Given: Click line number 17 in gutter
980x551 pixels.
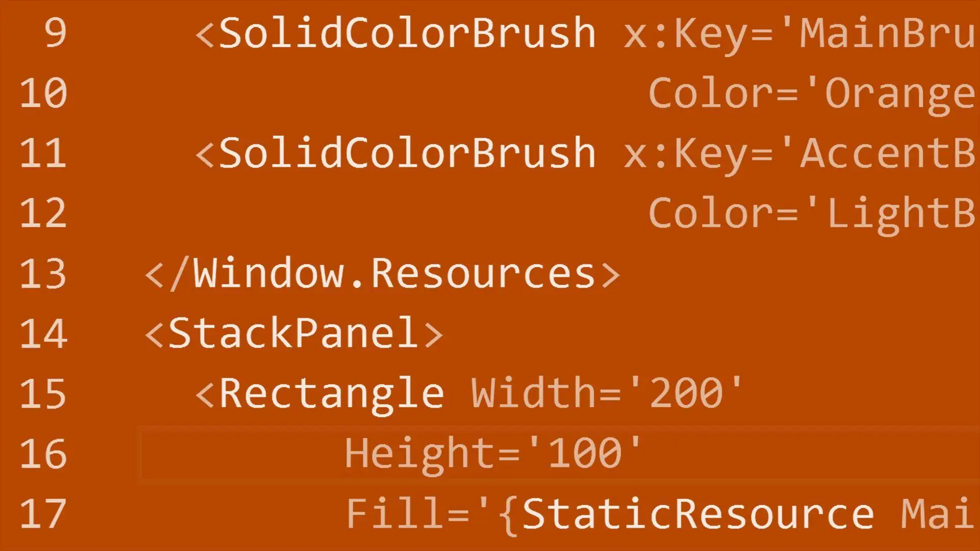Looking at the screenshot, I should pyautogui.click(x=43, y=514).
